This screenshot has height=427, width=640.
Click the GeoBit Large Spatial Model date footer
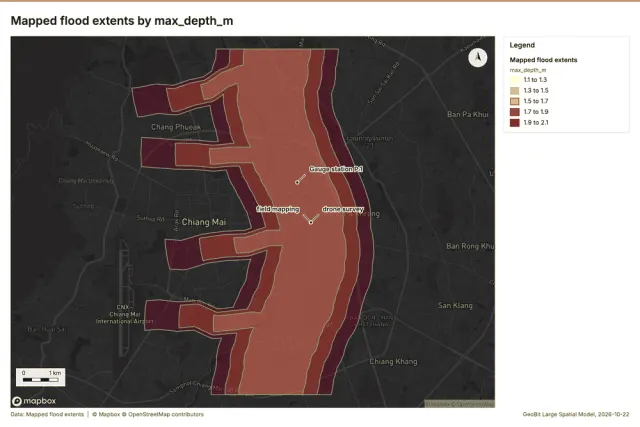click(576, 414)
